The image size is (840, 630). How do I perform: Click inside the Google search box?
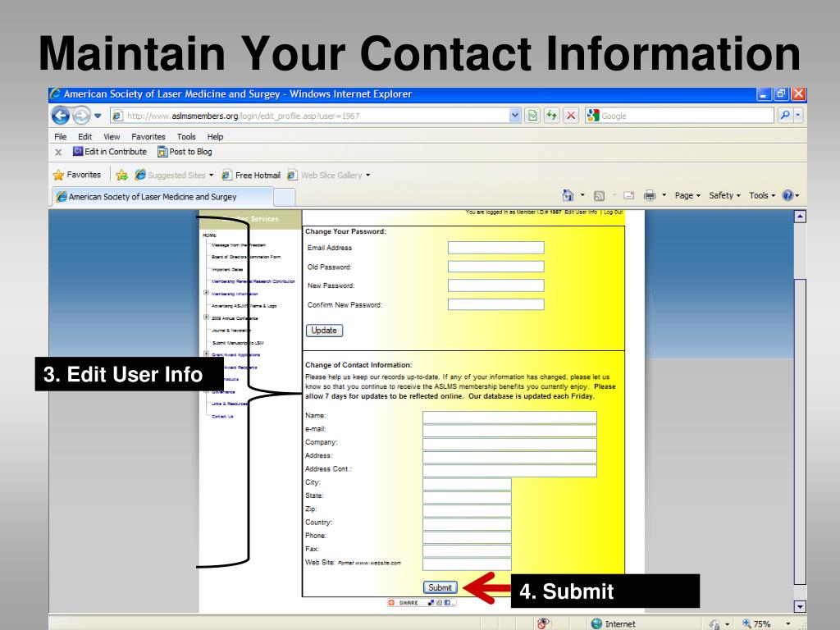[x=687, y=116]
